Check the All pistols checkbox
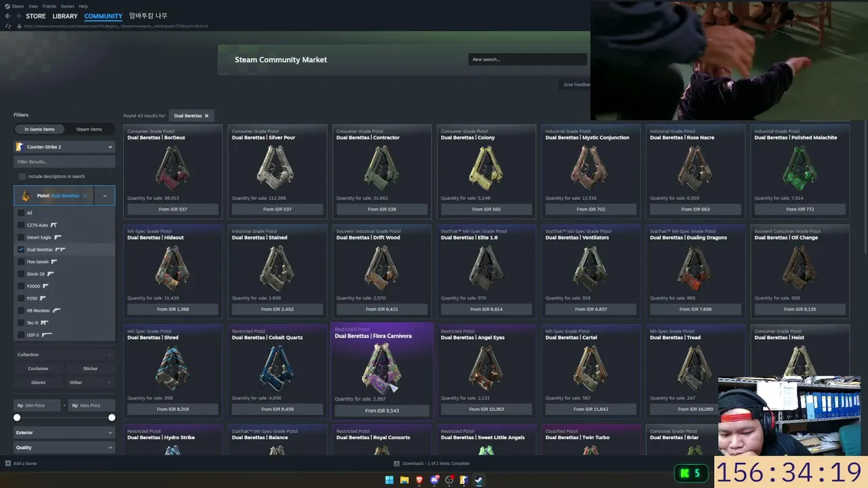This screenshot has height=488, width=868. click(x=21, y=213)
